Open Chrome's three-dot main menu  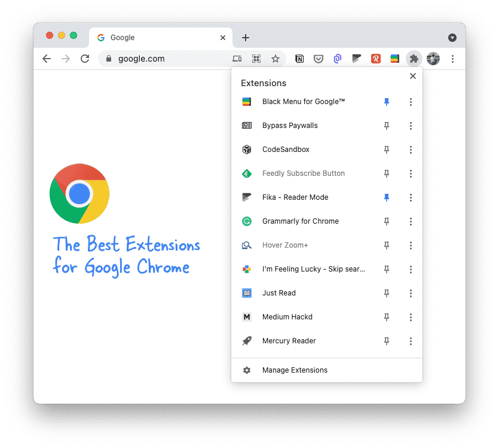(452, 59)
